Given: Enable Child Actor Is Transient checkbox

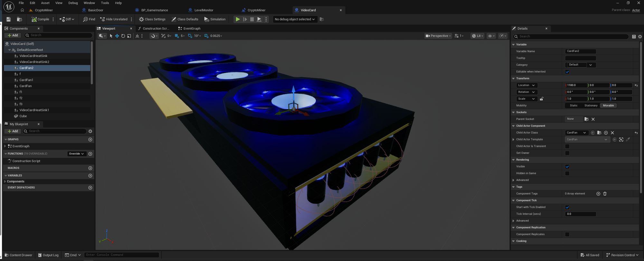Looking at the screenshot, I should click(567, 146).
